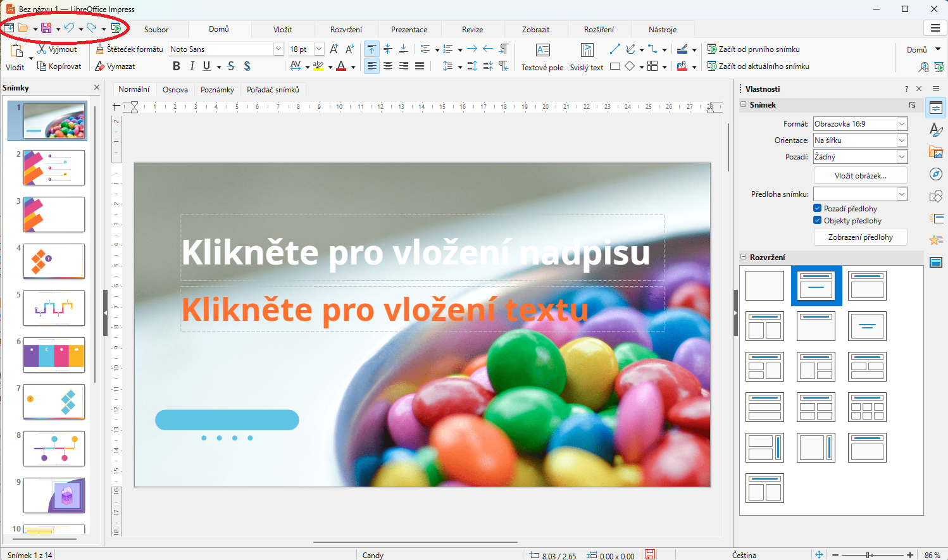This screenshot has width=948, height=560.
Task: Click the Redo arrow icon
Action: pos(92,28)
